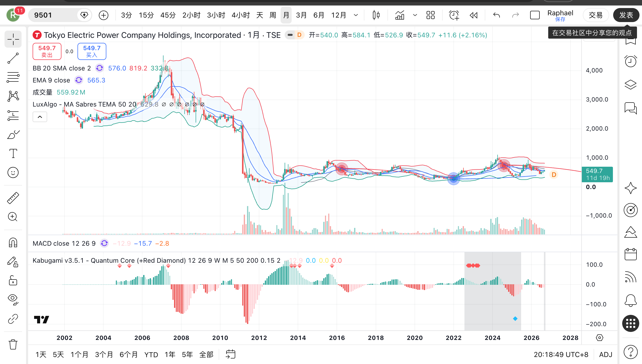Open the data stream broadcast panel
Image resolution: width=642 pixels, height=364 pixels.
[x=630, y=277]
